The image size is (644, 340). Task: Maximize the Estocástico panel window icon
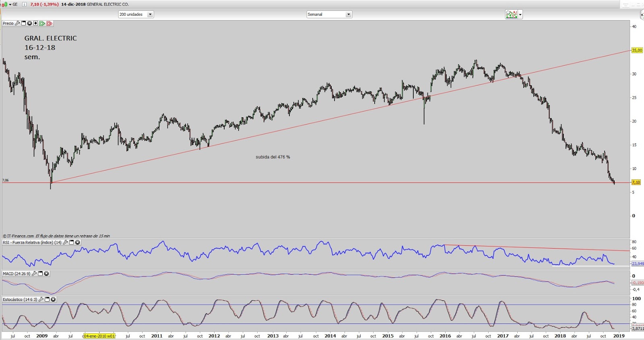tap(47, 299)
